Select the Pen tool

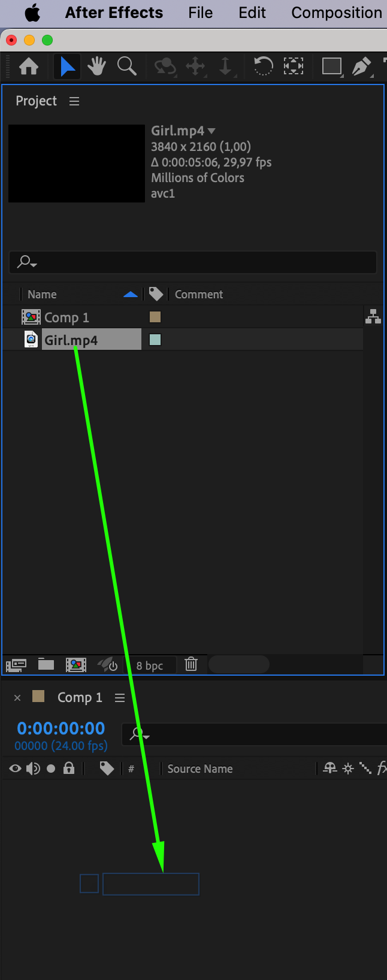[x=361, y=66]
